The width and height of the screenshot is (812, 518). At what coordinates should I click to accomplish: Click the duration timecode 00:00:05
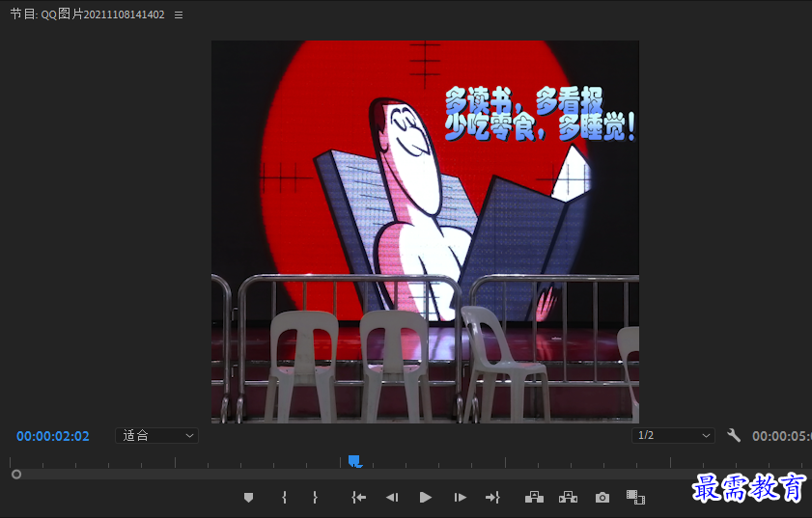(782, 436)
